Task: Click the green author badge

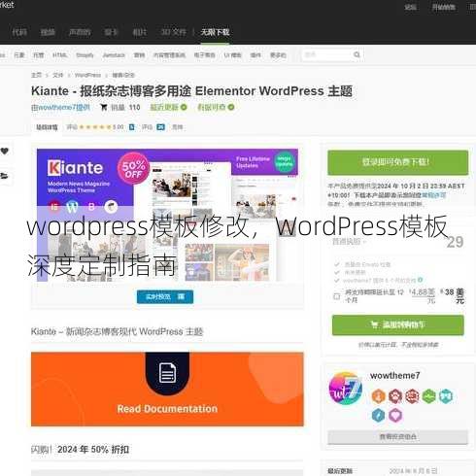Action: pyautogui.click(x=428, y=396)
